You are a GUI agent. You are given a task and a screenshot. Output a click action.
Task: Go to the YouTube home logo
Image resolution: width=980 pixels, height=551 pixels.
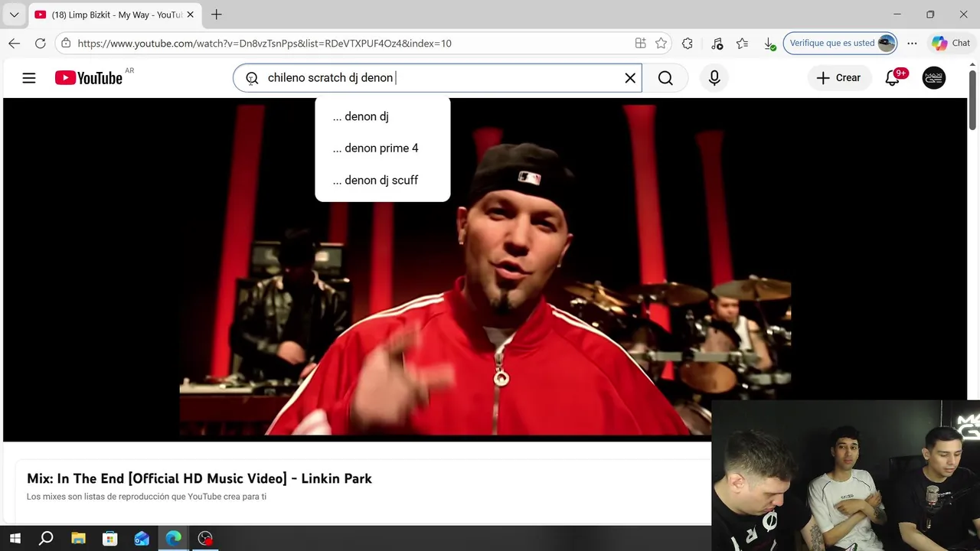89,77
